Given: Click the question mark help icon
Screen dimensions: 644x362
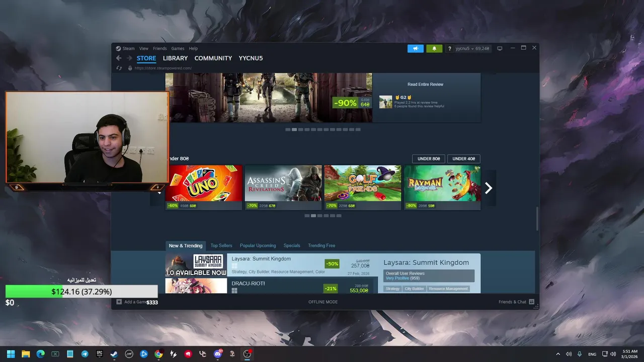Looking at the screenshot, I should coord(449,48).
